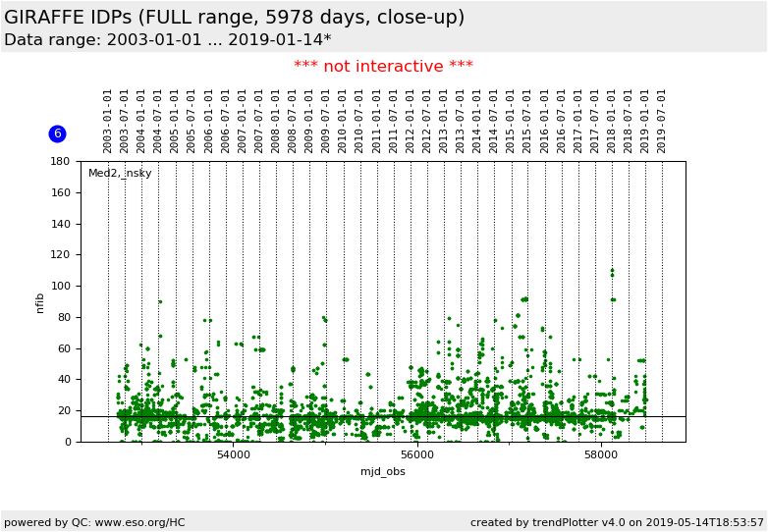Click the 180 y-axis tick label
The width and height of the screenshot is (768, 532).
click(60, 162)
